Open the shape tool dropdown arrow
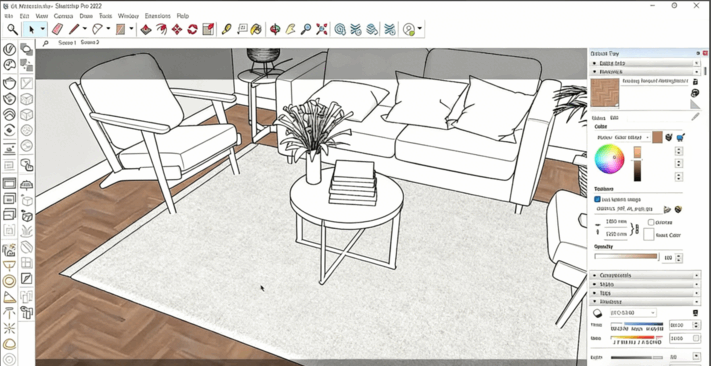The image size is (711, 366). pos(131,29)
